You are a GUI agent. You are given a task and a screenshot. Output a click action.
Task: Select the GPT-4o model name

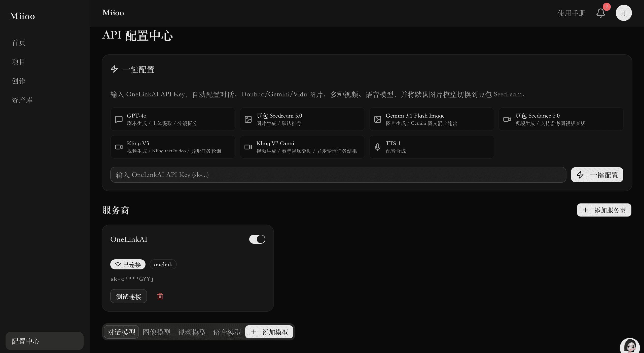tap(137, 116)
